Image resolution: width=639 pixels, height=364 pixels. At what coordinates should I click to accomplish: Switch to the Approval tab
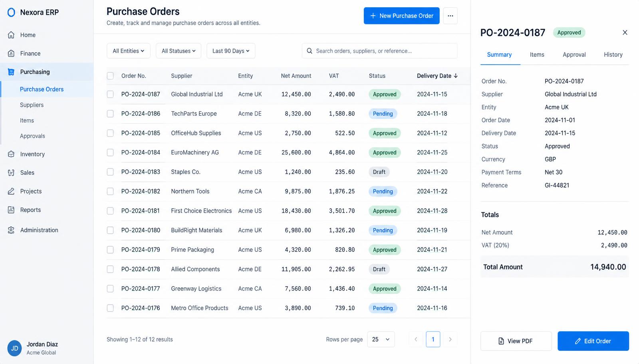(574, 55)
